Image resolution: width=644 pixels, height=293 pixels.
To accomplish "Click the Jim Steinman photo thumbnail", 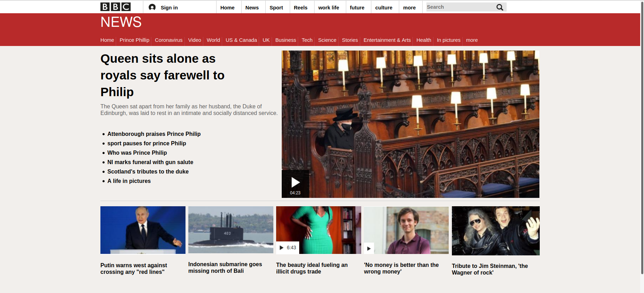I will click(x=496, y=231).
